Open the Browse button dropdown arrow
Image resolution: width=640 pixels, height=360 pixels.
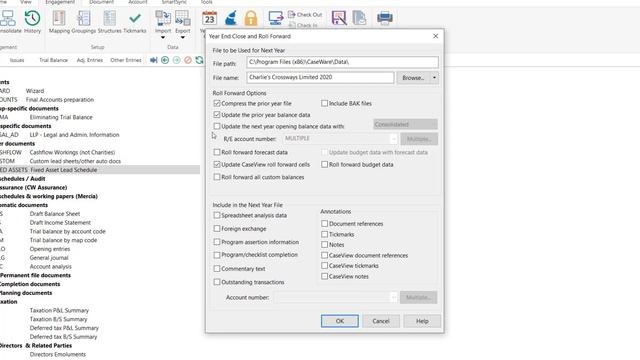tap(434, 78)
